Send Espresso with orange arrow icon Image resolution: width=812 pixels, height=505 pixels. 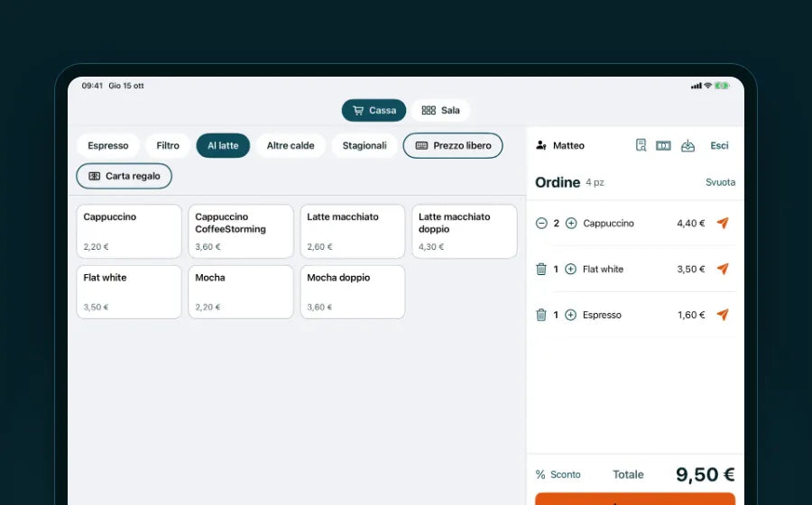click(723, 314)
